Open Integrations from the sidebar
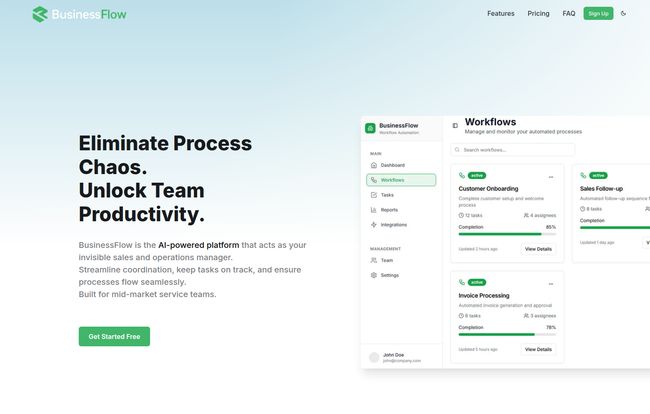 click(401, 225)
